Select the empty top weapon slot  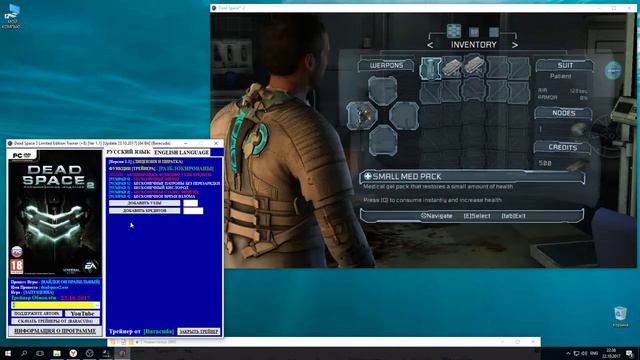[382, 91]
